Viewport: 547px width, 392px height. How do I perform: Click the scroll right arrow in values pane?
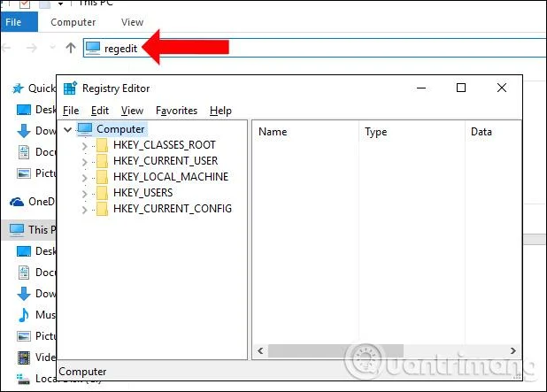pos(512,350)
